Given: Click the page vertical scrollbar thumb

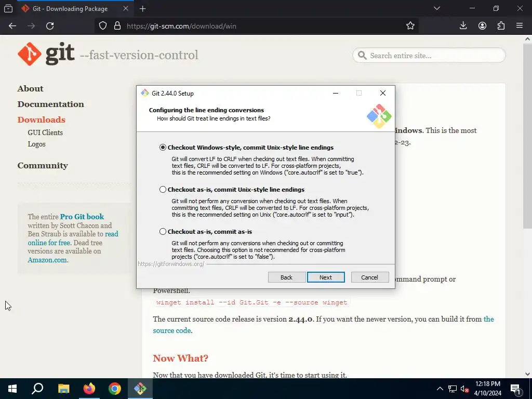Looking at the screenshot, I should click(527, 136).
